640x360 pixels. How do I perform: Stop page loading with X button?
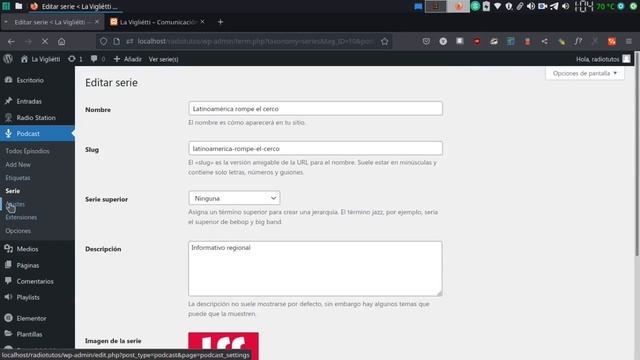[x=45, y=42]
